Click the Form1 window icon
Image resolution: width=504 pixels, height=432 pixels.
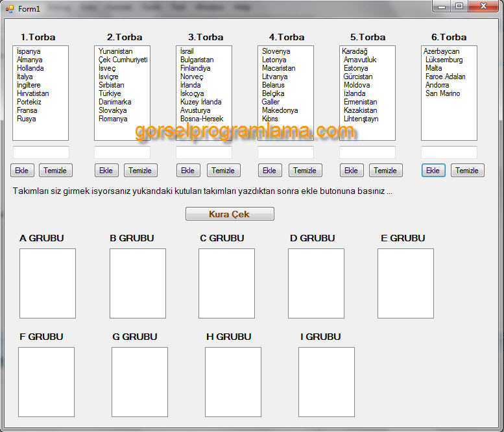click(9, 8)
